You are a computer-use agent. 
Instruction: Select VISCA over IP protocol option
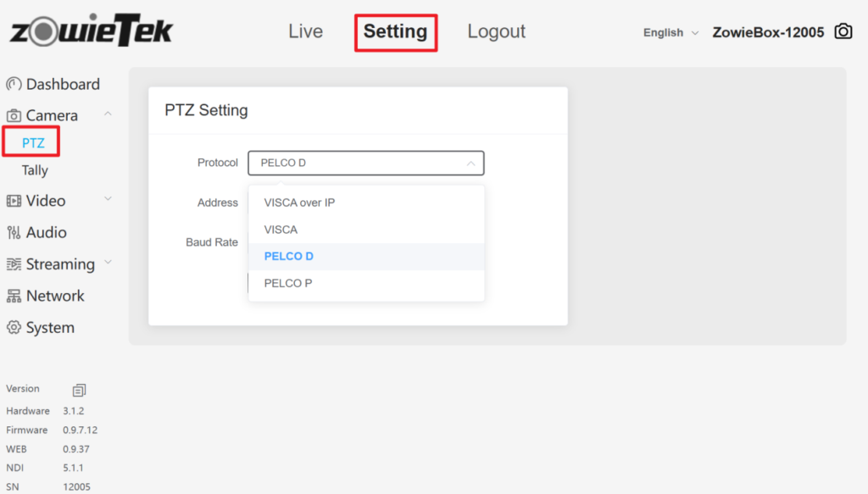click(299, 203)
